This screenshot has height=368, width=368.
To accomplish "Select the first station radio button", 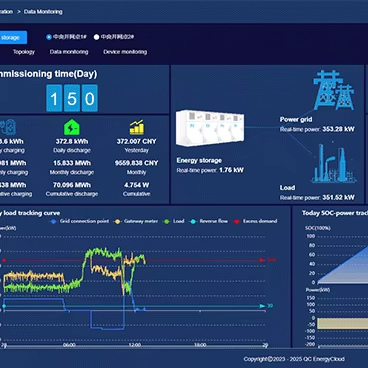I will click(x=49, y=37).
